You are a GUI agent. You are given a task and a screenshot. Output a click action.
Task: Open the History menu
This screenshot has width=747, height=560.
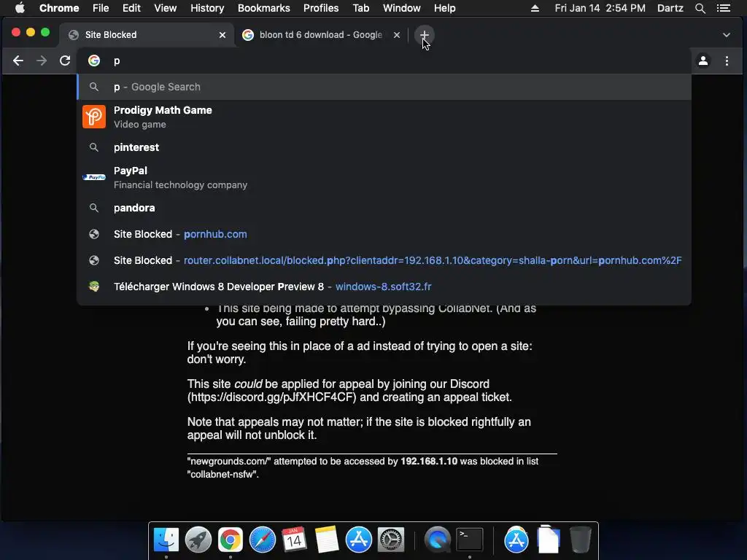[207, 8]
